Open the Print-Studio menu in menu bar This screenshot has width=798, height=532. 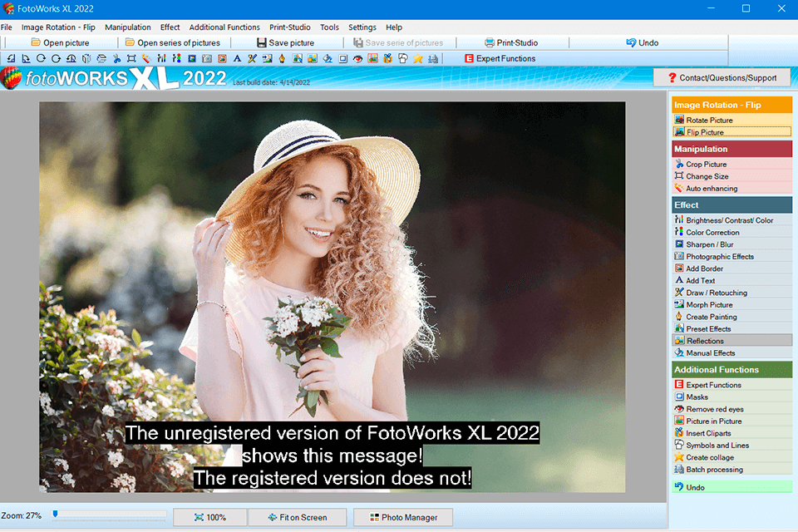tap(289, 27)
